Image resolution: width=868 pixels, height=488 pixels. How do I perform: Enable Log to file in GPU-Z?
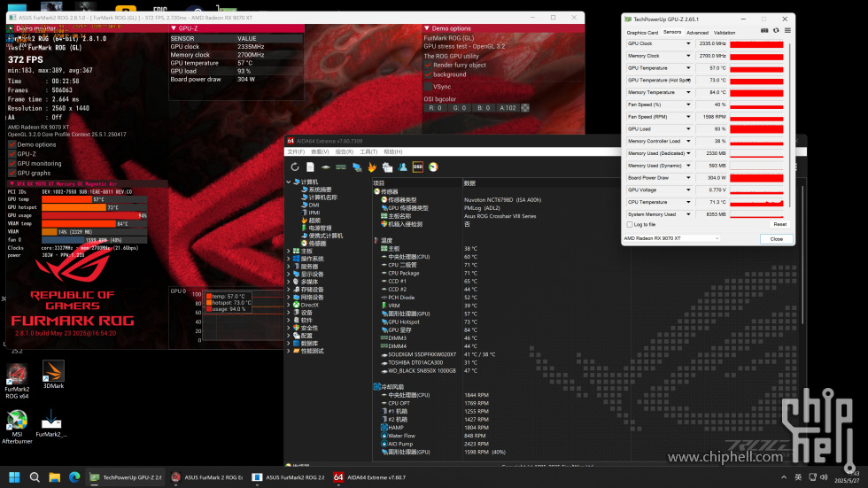[x=630, y=225]
